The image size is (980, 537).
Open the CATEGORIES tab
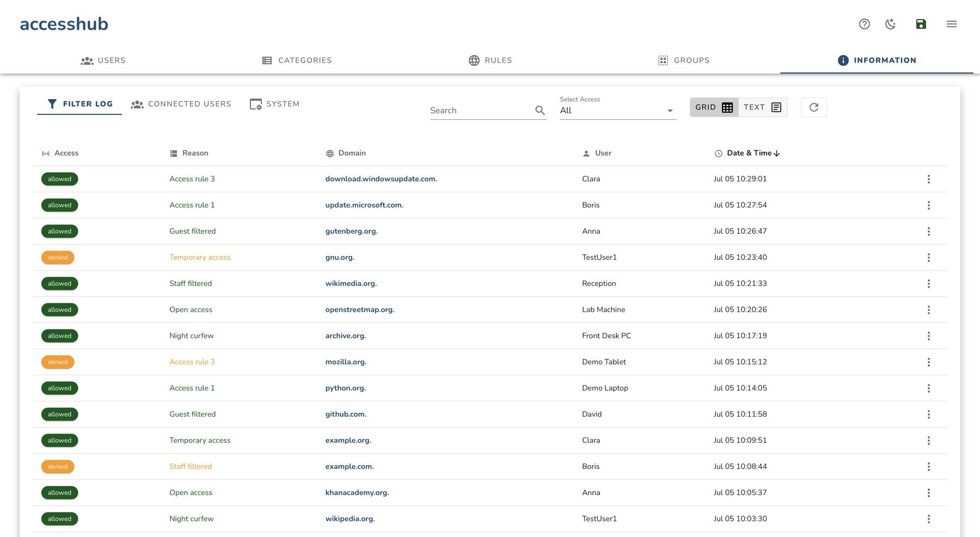click(297, 60)
